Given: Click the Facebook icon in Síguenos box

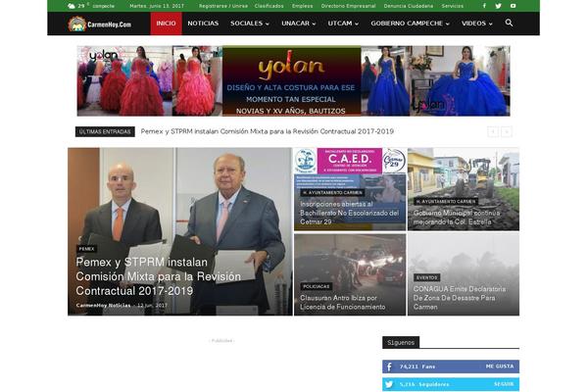Looking at the screenshot, I should click(389, 367).
